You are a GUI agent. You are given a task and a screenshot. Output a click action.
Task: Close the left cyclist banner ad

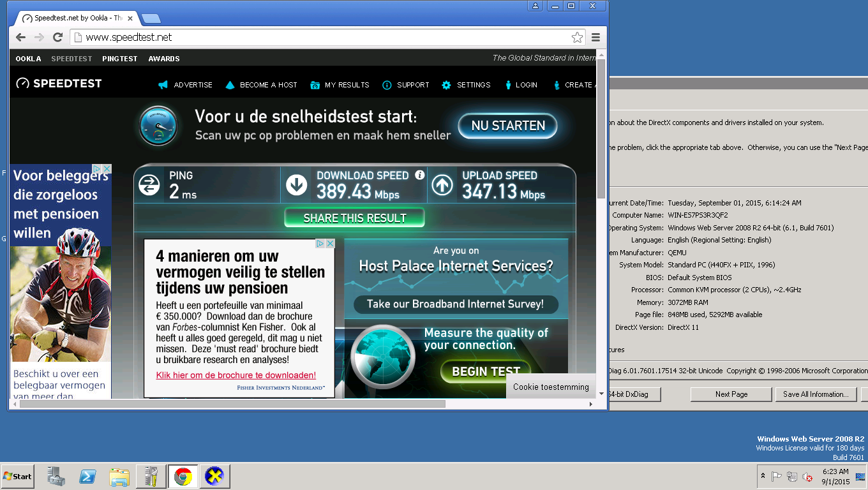tap(107, 168)
